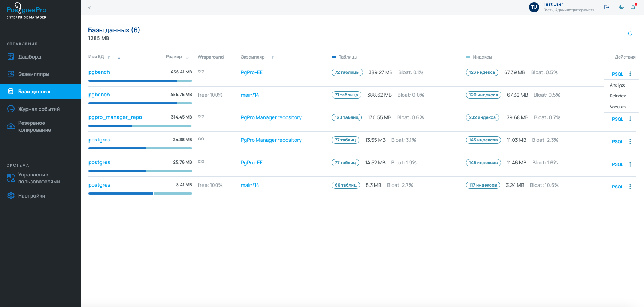The image size is (644, 307).
Task: Open Журнал событий section
Action: coord(39,109)
